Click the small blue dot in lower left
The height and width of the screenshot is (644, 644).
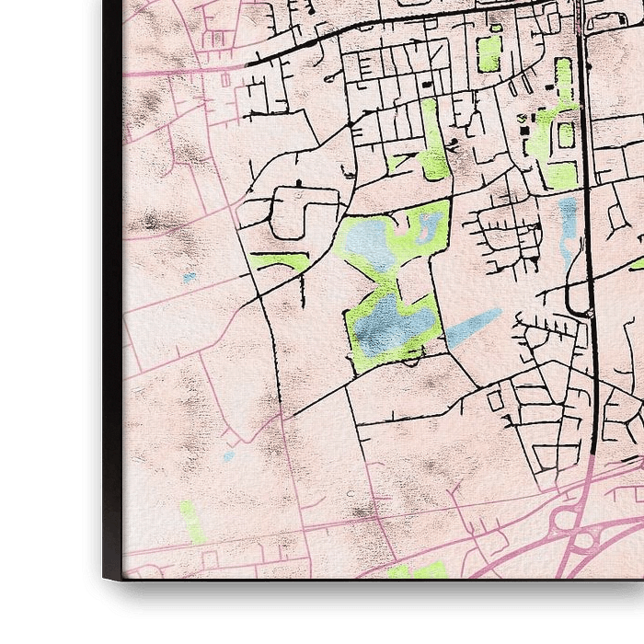point(227,455)
